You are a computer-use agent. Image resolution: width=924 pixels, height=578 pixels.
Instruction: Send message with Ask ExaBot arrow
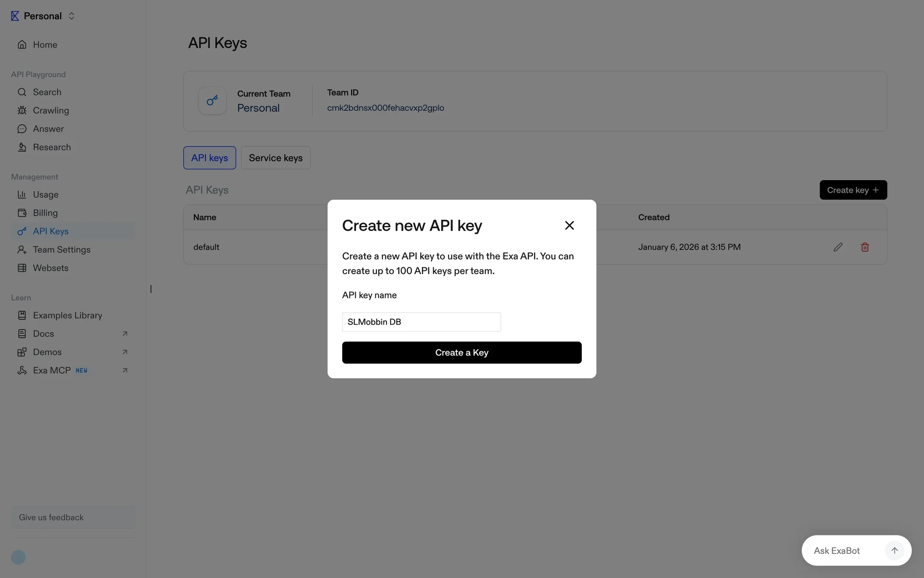(x=894, y=551)
